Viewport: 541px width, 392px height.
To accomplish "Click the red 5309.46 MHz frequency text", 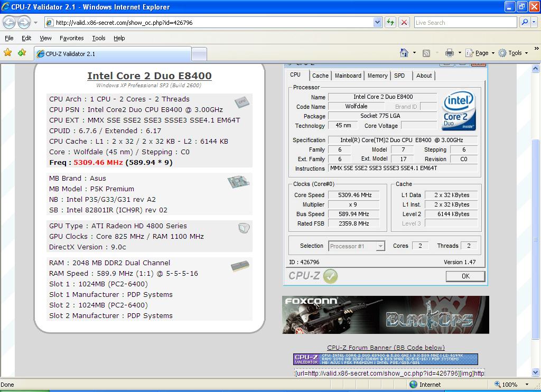I will click(x=98, y=163).
